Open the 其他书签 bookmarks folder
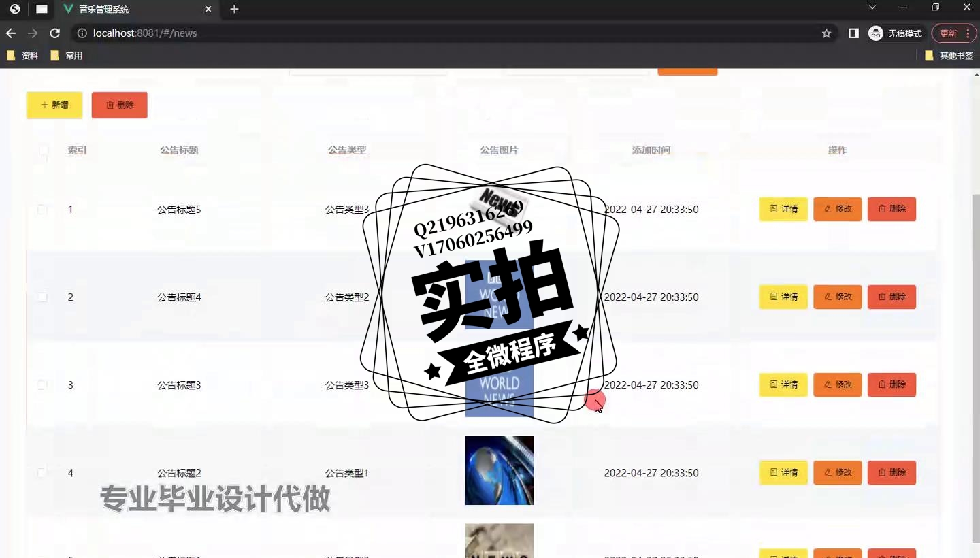Image resolution: width=980 pixels, height=558 pixels. tap(949, 56)
